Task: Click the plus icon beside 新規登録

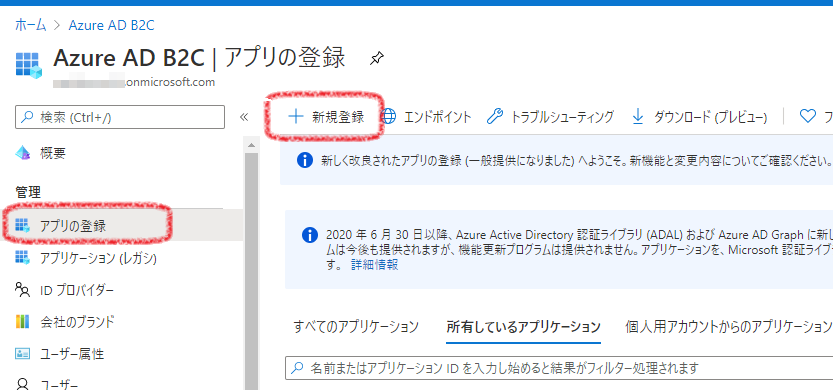Action: tap(295, 117)
